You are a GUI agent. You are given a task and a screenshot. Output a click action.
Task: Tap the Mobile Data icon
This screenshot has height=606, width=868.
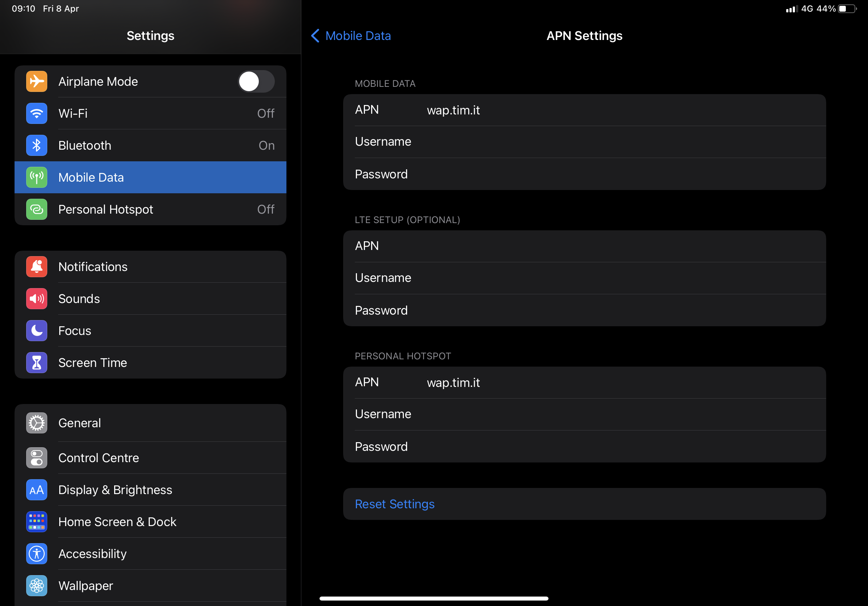(36, 177)
